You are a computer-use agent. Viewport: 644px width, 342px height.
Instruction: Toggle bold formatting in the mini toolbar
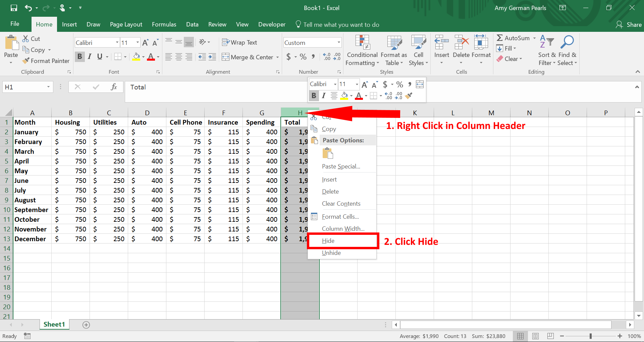coord(314,95)
